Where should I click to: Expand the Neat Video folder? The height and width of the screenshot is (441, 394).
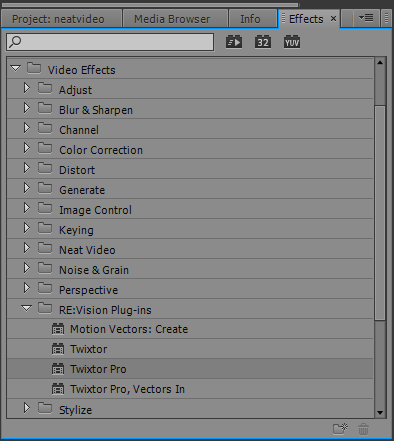(x=27, y=248)
